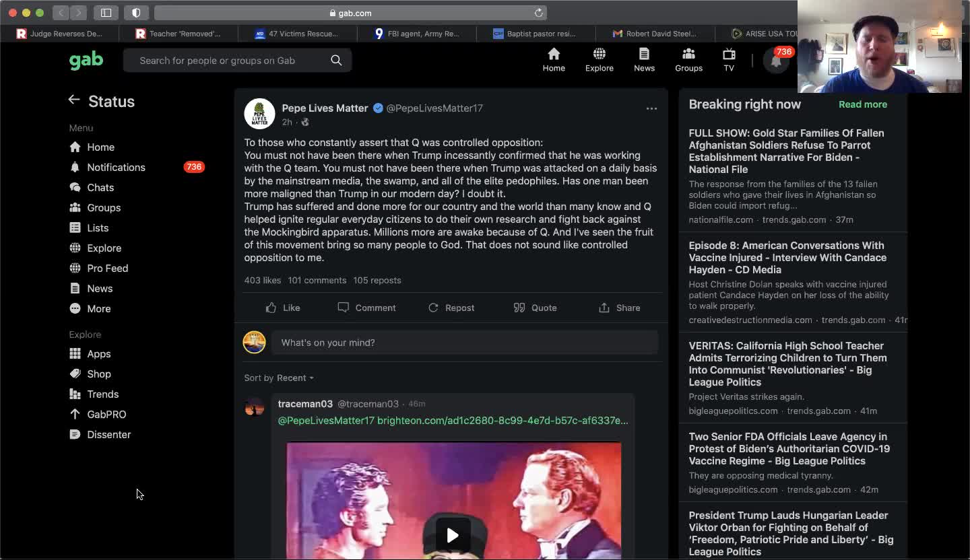Repost the post
The width and height of the screenshot is (970, 560).
pyautogui.click(x=451, y=308)
